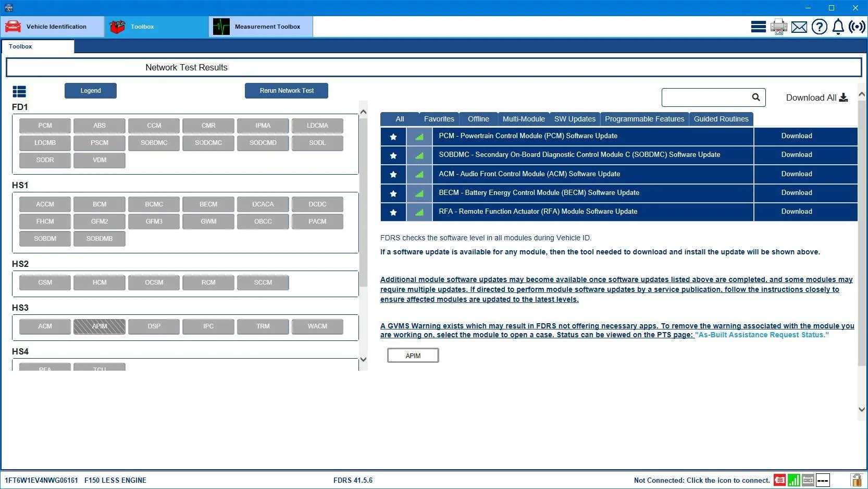868x489 pixels.
Task: Open help using the question mark icon
Action: pyautogui.click(x=819, y=27)
